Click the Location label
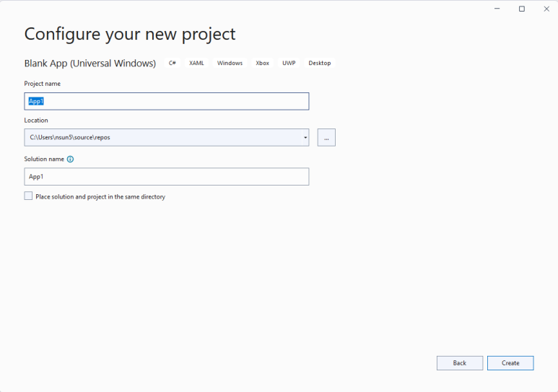The width and height of the screenshot is (558, 392). (36, 121)
